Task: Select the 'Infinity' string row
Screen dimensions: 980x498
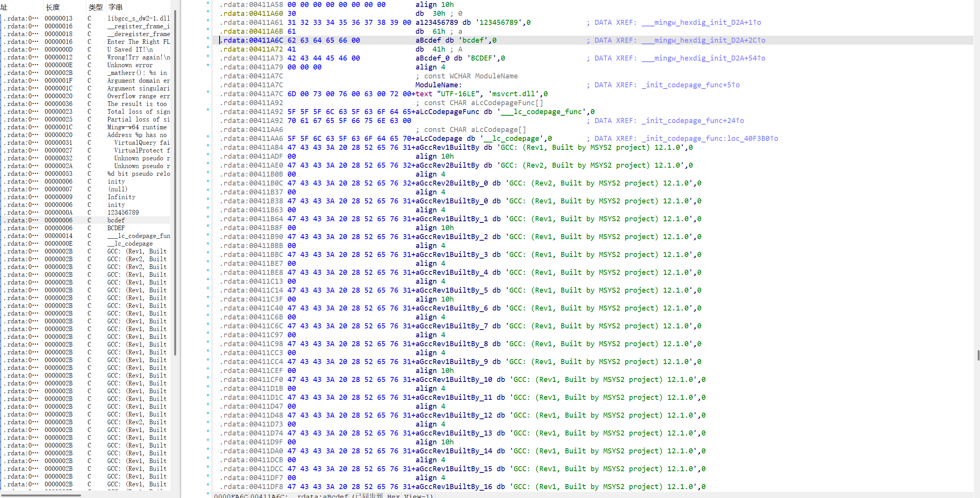Action: click(121, 197)
